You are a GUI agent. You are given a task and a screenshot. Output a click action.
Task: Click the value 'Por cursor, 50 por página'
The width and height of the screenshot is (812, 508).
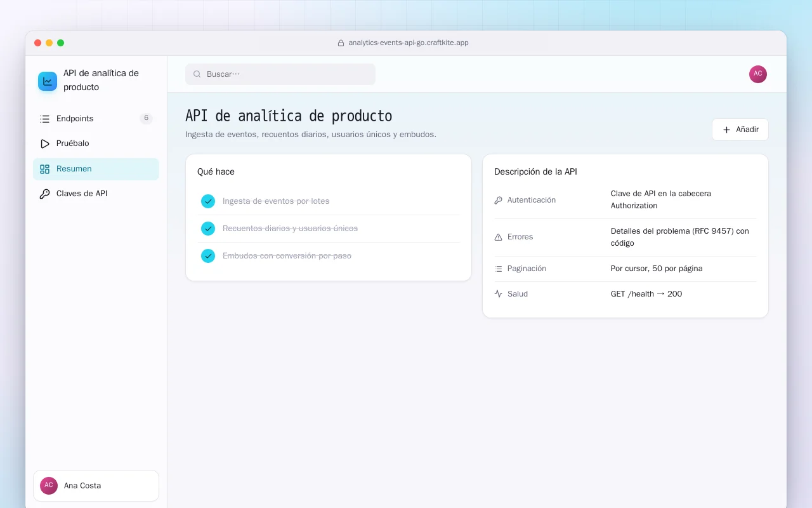click(x=657, y=269)
